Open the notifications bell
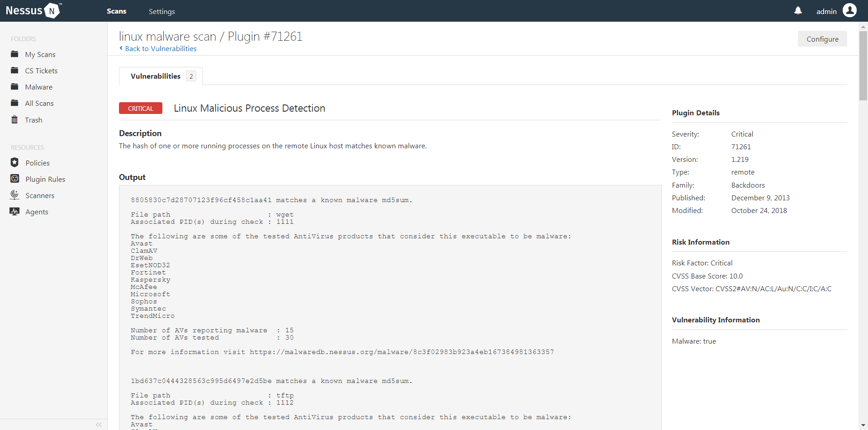The height and width of the screenshot is (430, 868). point(798,11)
